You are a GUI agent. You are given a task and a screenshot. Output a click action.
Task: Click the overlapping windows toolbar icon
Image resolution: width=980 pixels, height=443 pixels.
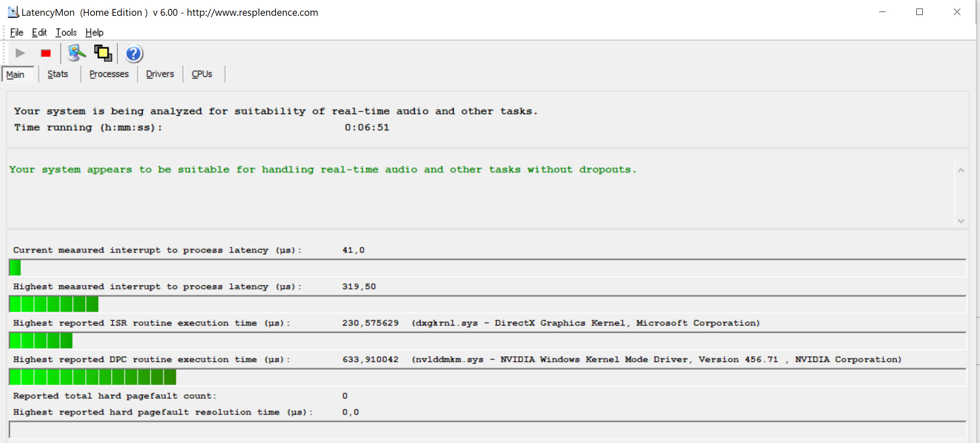pyautogui.click(x=103, y=53)
